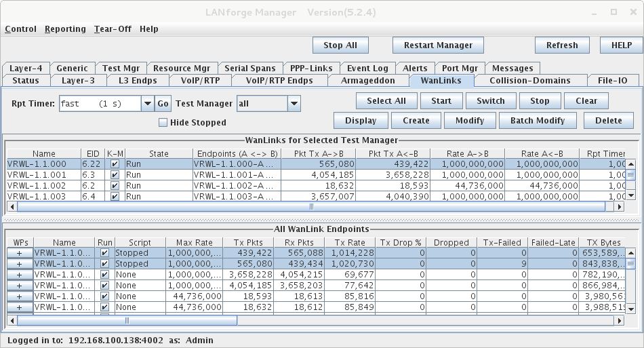
Task: Select the VRWL-1.1.002 WanLink row
Action: [316, 186]
